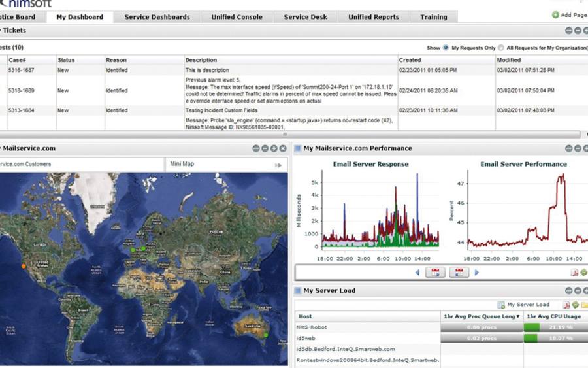The image size is (588, 368).
Task: Click the left calendar range button under charts
Action: (x=435, y=273)
